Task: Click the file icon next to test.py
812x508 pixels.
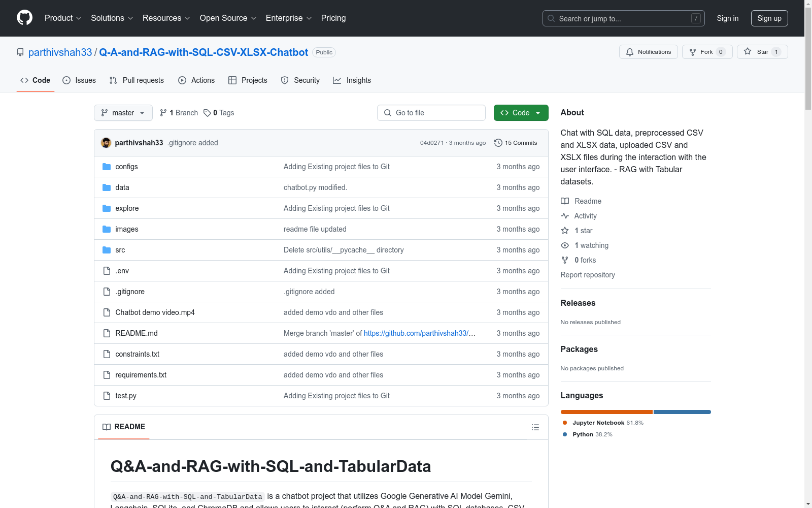Action: coord(107,396)
